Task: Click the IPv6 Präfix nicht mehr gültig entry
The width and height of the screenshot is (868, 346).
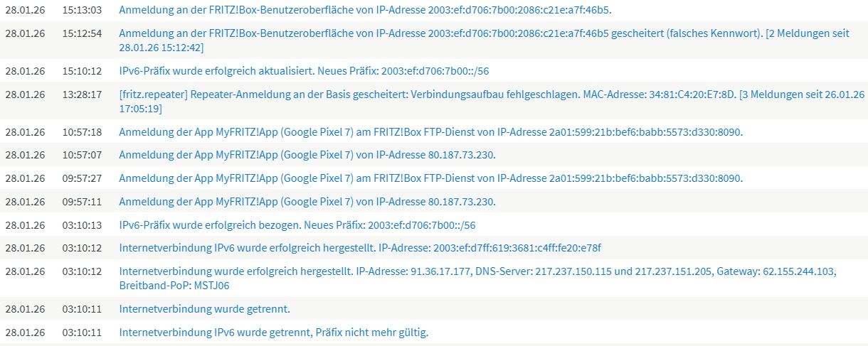Action: click(273, 333)
